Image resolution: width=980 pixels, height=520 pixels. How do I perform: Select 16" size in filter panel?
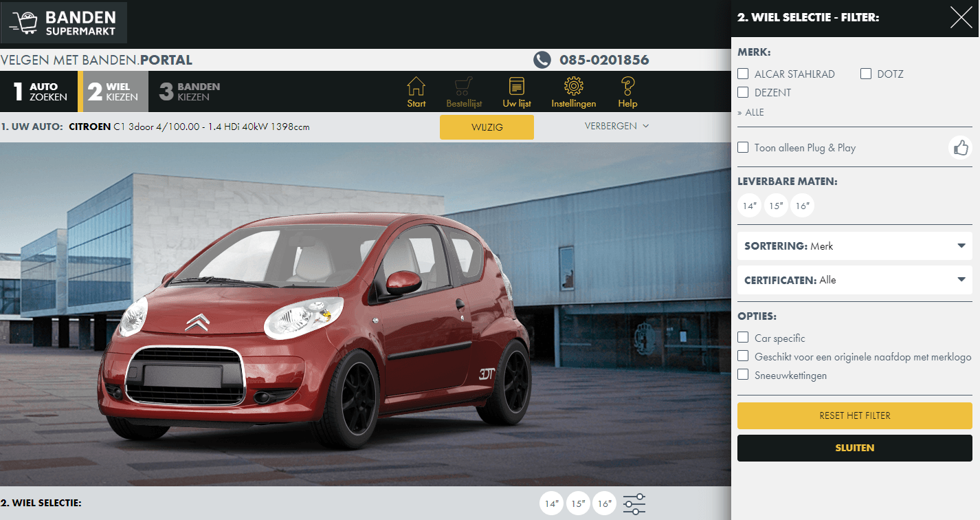802,205
